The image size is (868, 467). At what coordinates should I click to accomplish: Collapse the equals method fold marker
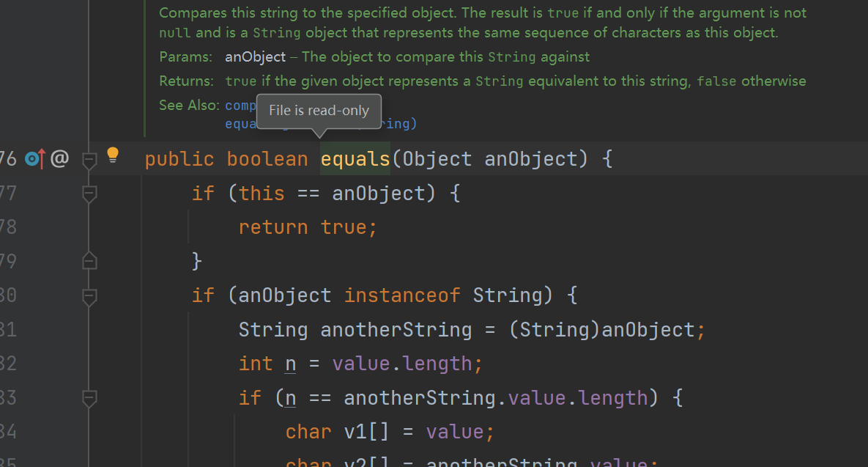pos(89,159)
